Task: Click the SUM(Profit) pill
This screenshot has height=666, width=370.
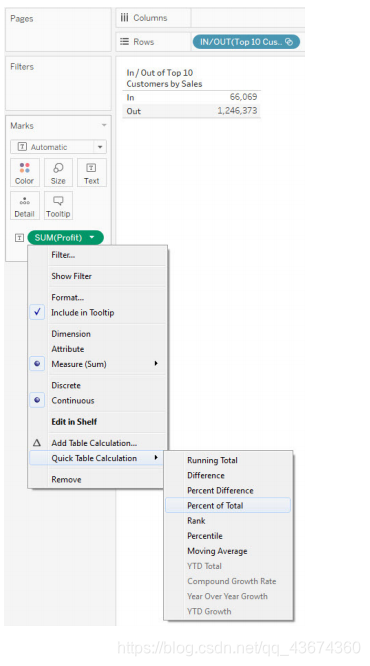Action: 65,237
